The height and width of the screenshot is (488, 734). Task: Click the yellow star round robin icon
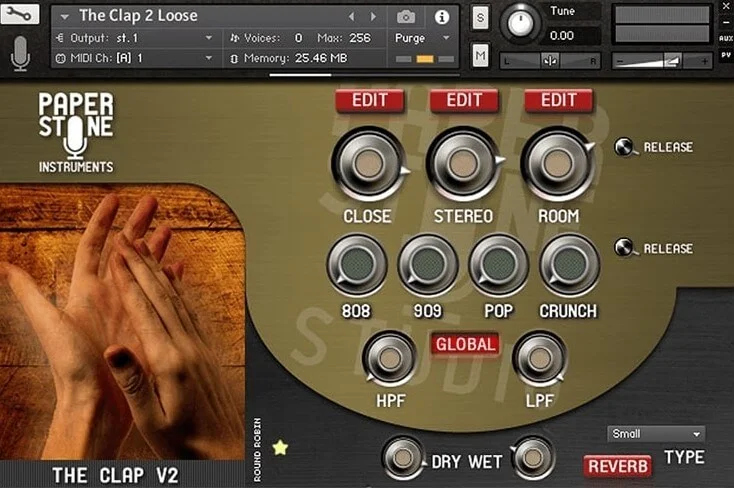click(x=280, y=448)
